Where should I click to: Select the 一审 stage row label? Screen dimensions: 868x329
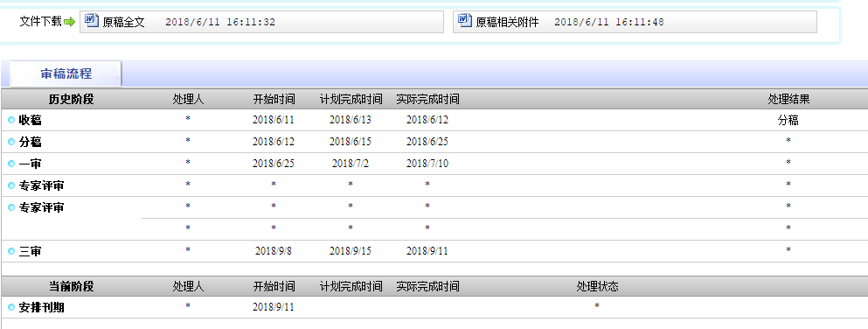pyautogui.click(x=30, y=164)
